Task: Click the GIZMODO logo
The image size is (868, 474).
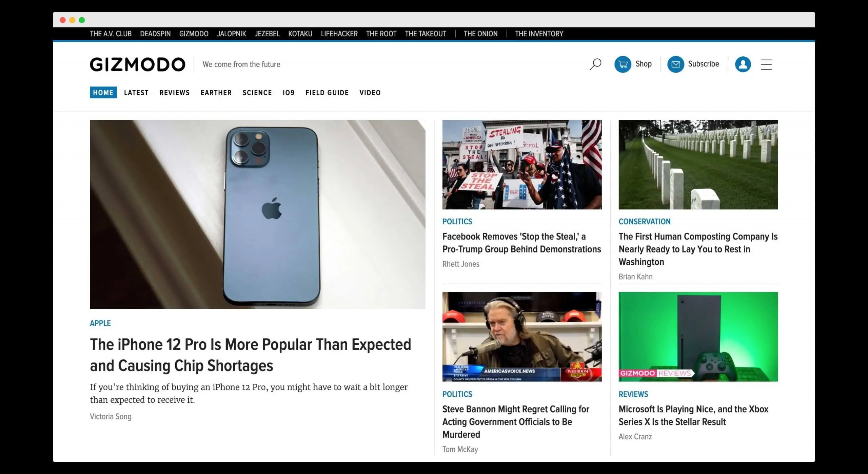Action: click(137, 64)
